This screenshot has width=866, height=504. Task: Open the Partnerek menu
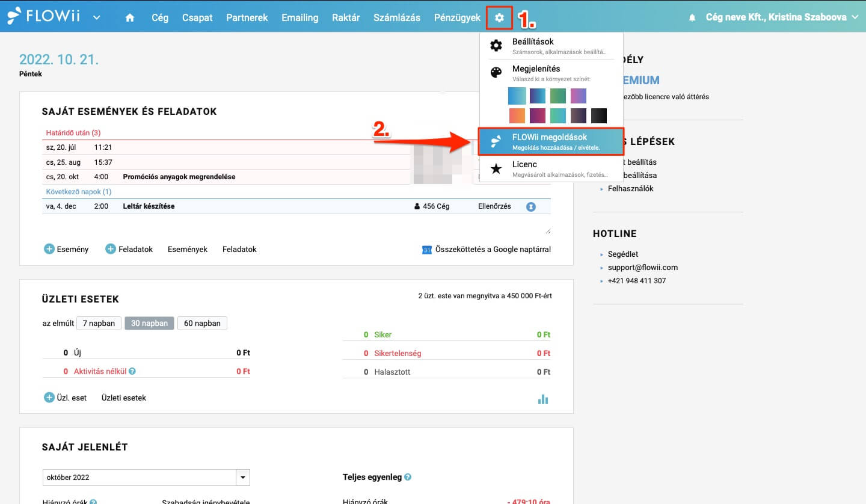click(247, 17)
